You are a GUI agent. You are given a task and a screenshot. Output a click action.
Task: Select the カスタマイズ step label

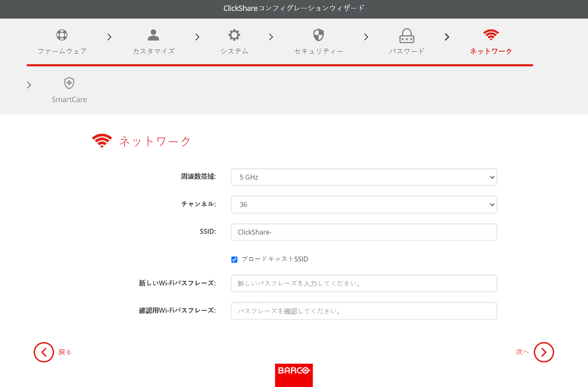(x=154, y=51)
